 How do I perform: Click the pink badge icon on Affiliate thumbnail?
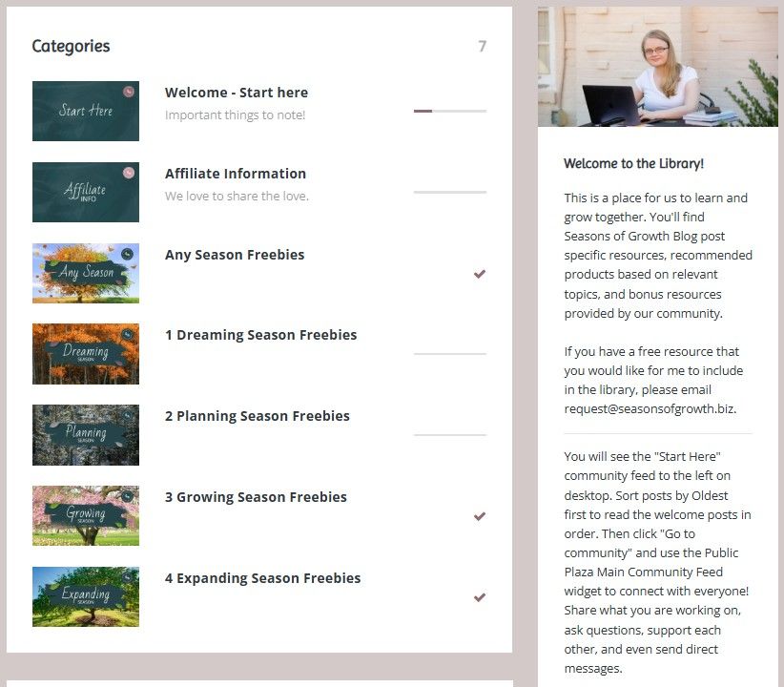tap(129, 173)
